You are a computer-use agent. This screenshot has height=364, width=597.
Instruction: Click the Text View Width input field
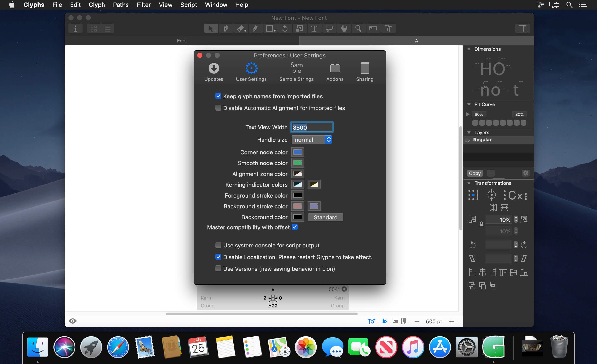(x=312, y=127)
